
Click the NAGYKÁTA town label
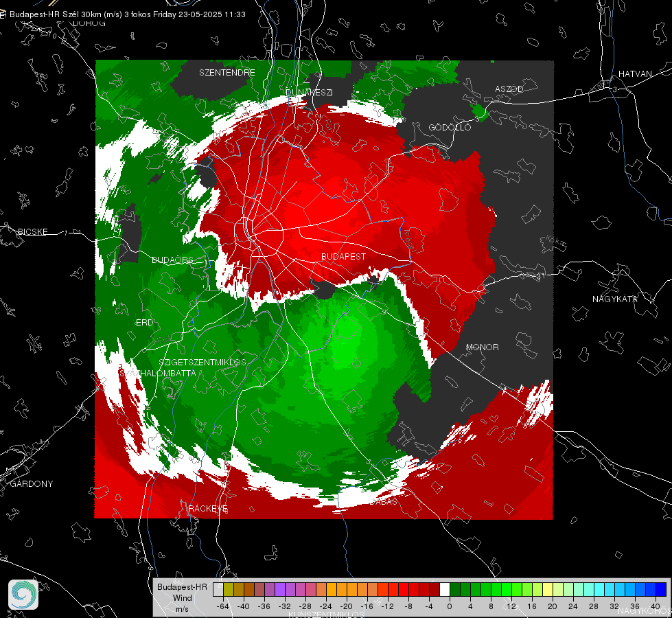[614, 299]
